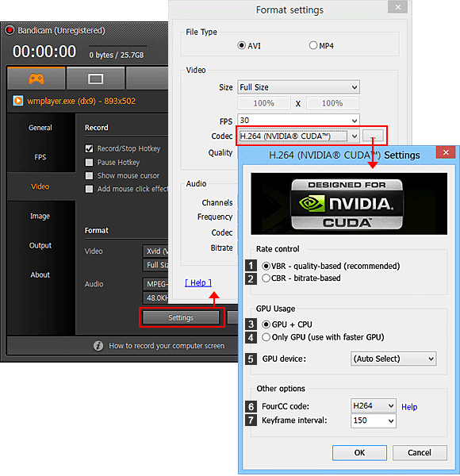Choose CBR bitrate-based rate control

click(266, 278)
